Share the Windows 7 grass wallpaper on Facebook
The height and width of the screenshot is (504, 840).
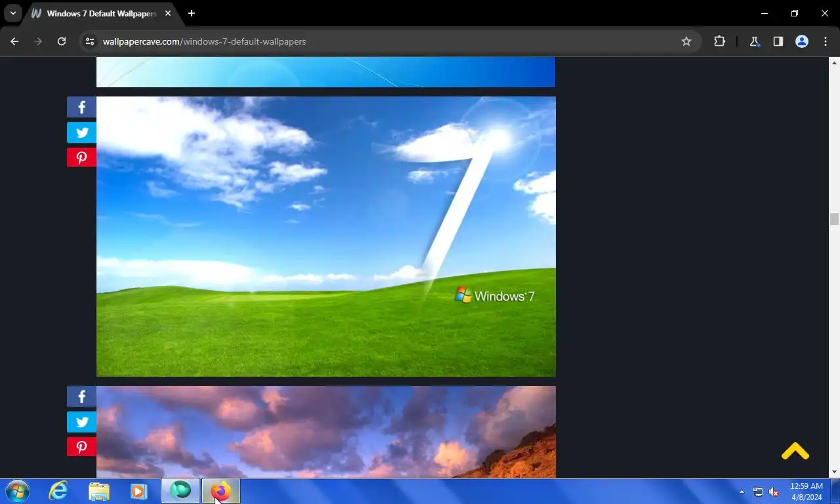click(x=81, y=107)
